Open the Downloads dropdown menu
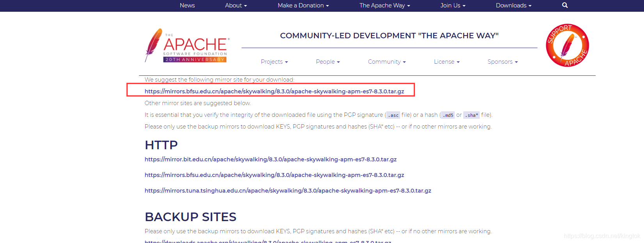 [x=514, y=5]
